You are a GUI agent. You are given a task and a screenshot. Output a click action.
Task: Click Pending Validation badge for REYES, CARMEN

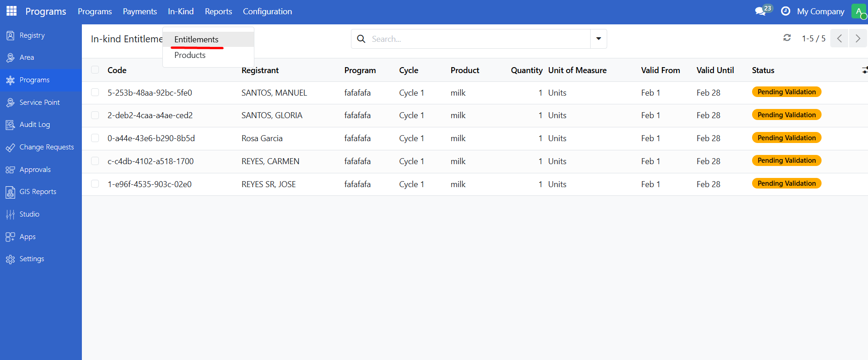click(x=786, y=160)
